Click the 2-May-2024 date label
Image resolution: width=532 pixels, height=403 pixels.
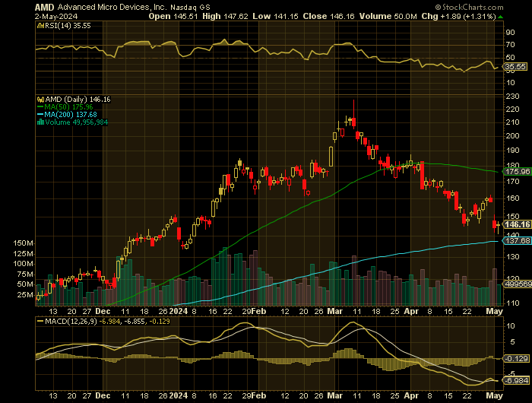[56, 16]
